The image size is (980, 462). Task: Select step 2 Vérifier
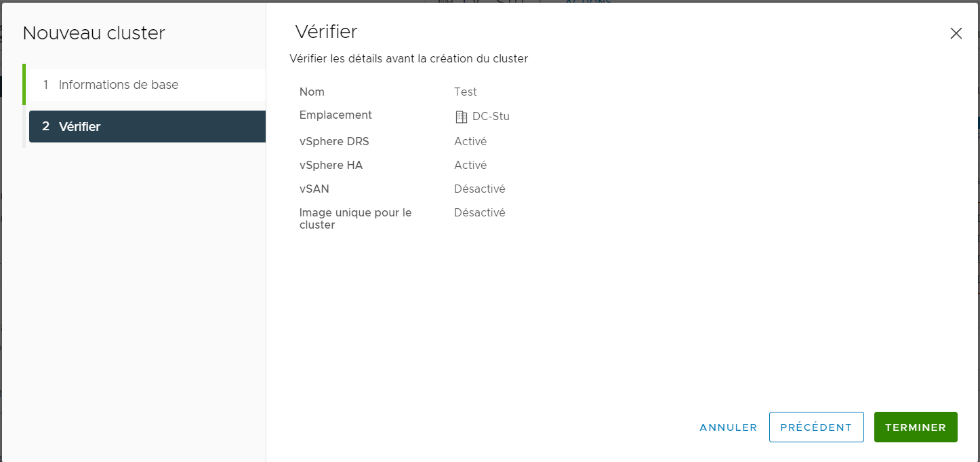click(x=147, y=126)
